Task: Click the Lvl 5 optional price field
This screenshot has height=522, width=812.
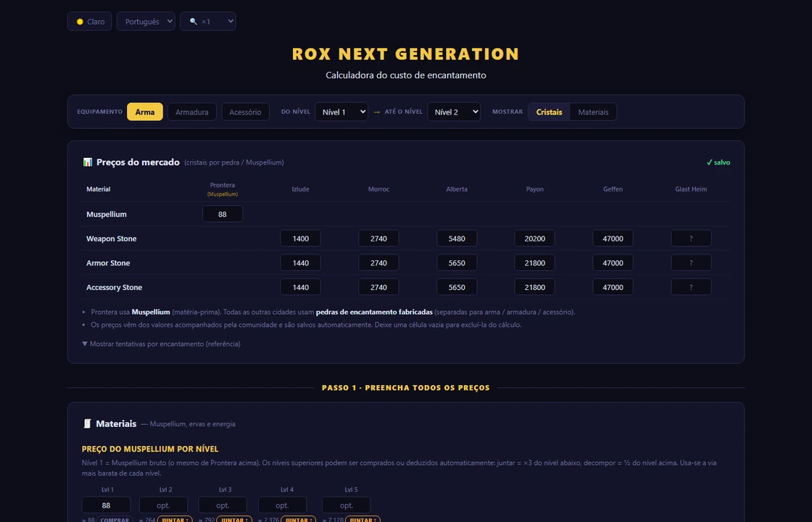Action: pos(347,505)
